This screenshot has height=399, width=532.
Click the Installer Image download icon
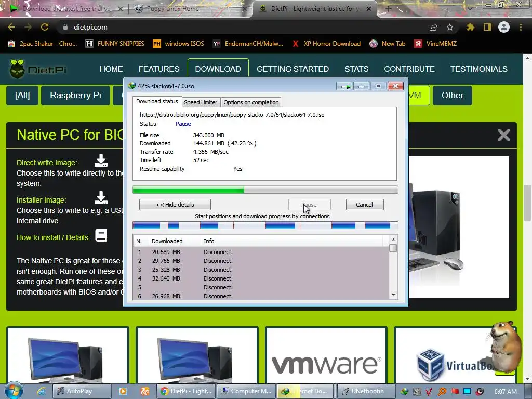(x=101, y=198)
